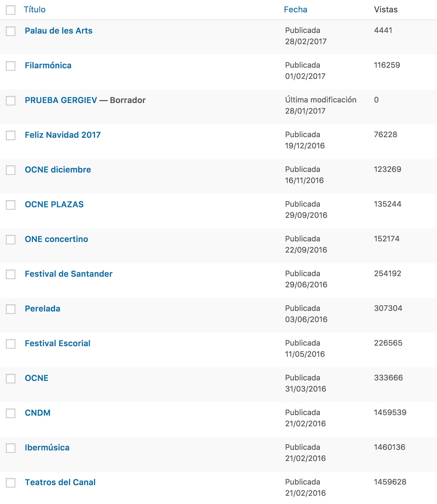Tick the Ibermúsica row checkbox
The height and width of the screenshot is (504, 437).
click(x=11, y=448)
